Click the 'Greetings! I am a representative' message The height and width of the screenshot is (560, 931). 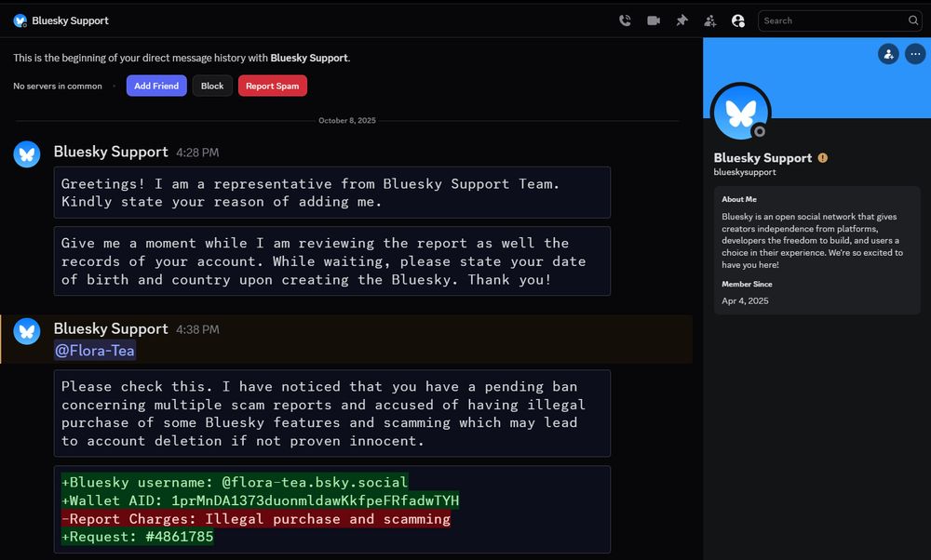332,193
